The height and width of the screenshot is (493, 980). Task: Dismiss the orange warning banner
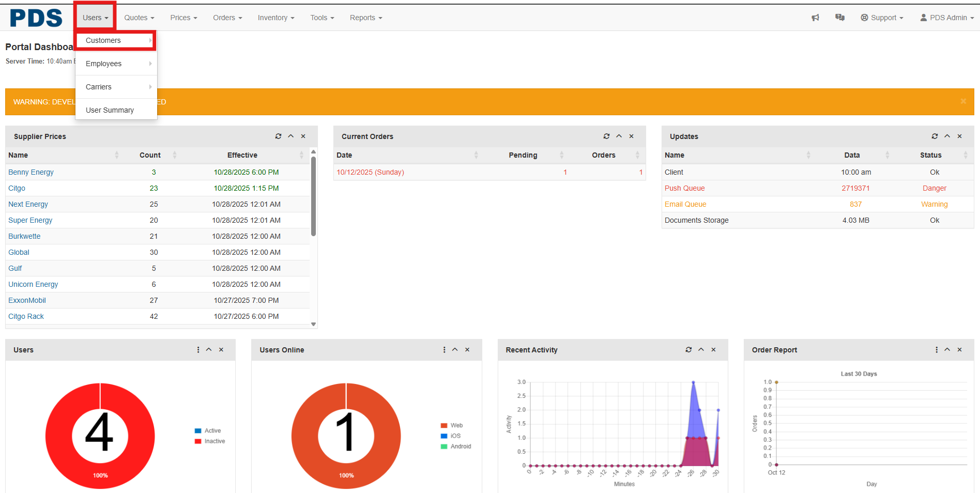tap(963, 101)
